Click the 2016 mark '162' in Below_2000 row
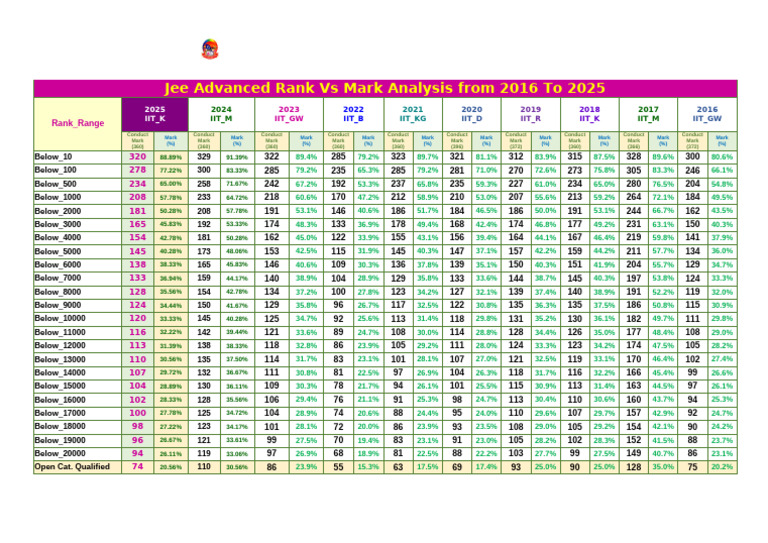The image size is (768, 543). click(x=693, y=211)
